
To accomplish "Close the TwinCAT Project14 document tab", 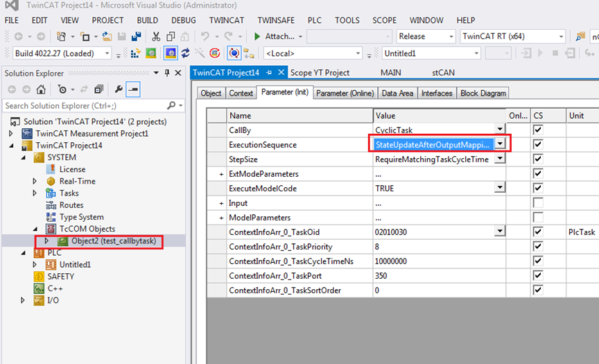I will coord(281,72).
